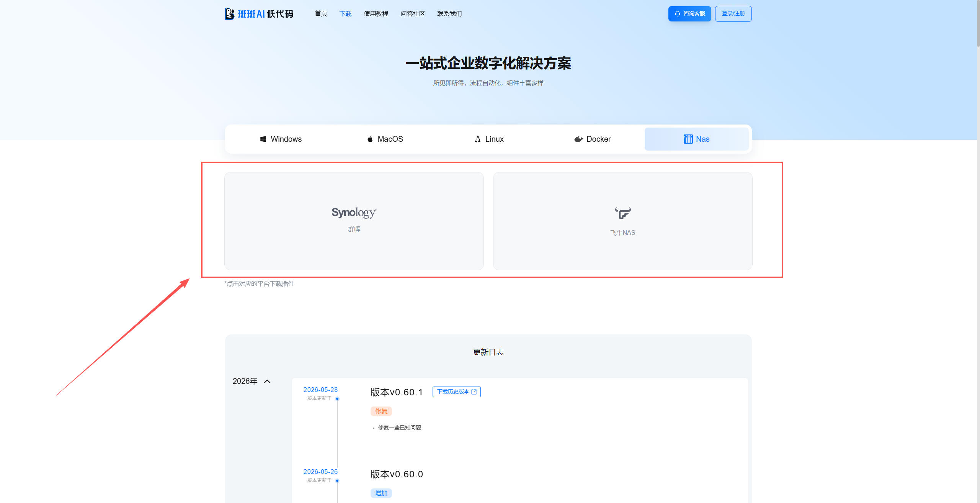Image resolution: width=980 pixels, height=503 pixels.
Task: Click the 斑斑AI低代码 logo
Action: (259, 14)
